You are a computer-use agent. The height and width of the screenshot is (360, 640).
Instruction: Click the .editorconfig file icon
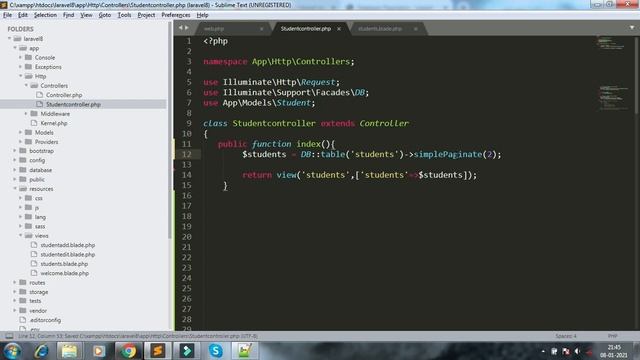pyautogui.click(x=23, y=320)
